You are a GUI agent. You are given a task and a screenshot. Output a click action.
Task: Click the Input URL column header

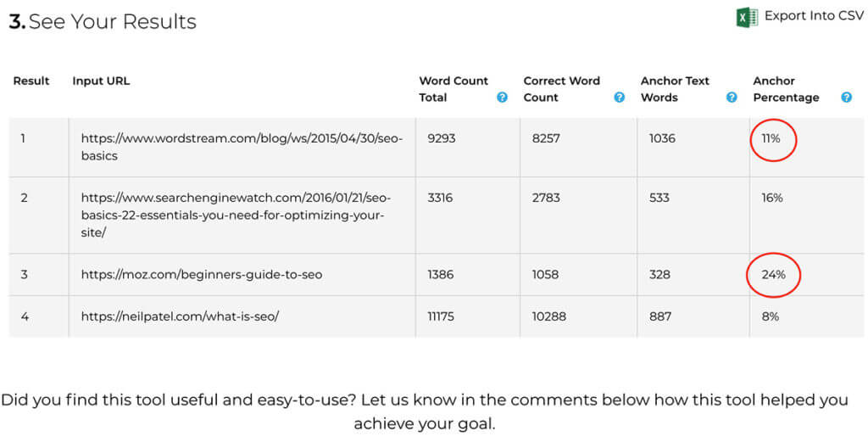coord(102,81)
